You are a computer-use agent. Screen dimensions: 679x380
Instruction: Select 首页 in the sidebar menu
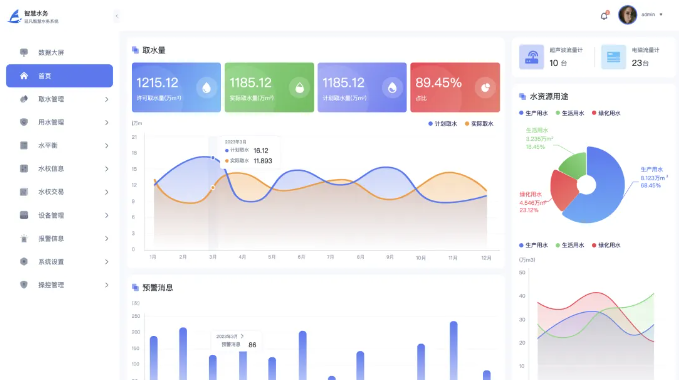click(59, 76)
